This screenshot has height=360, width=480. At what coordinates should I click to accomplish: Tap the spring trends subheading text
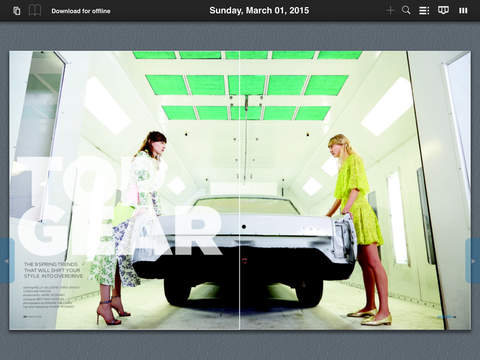(53, 270)
